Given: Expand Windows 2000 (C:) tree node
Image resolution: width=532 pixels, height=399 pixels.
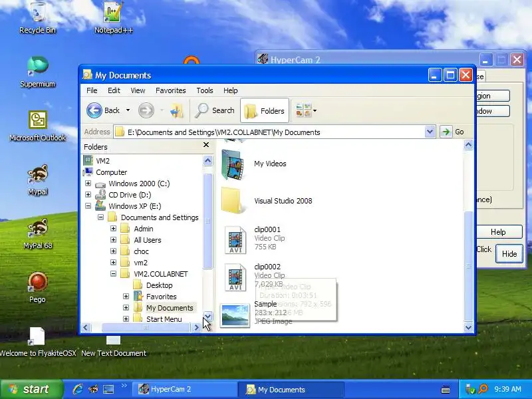Looking at the screenshot, I should point(88,184).
